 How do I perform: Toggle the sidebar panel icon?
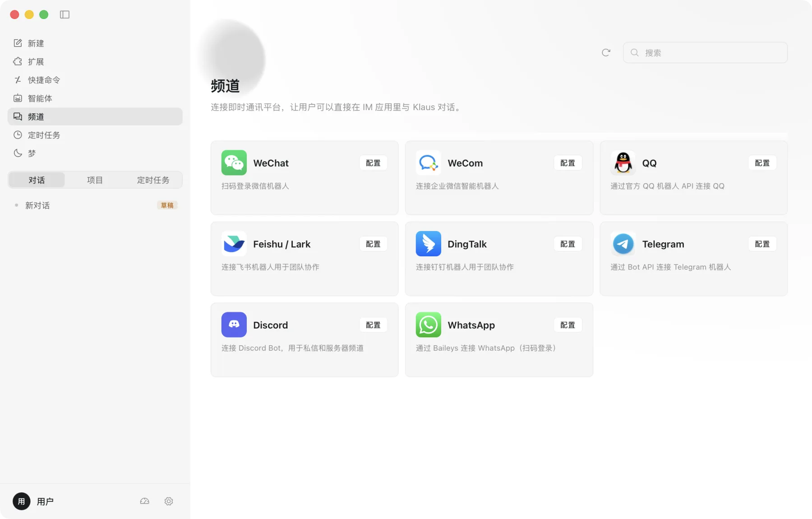pyautogui.click(x=65, y=14)
